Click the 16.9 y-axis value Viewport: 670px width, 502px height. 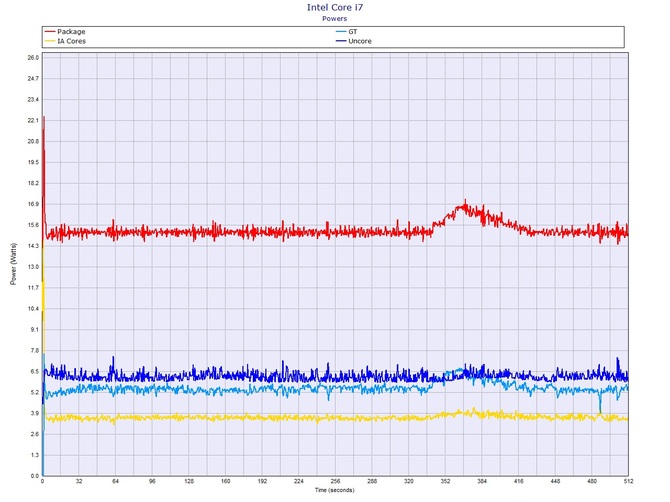(33, 204)
